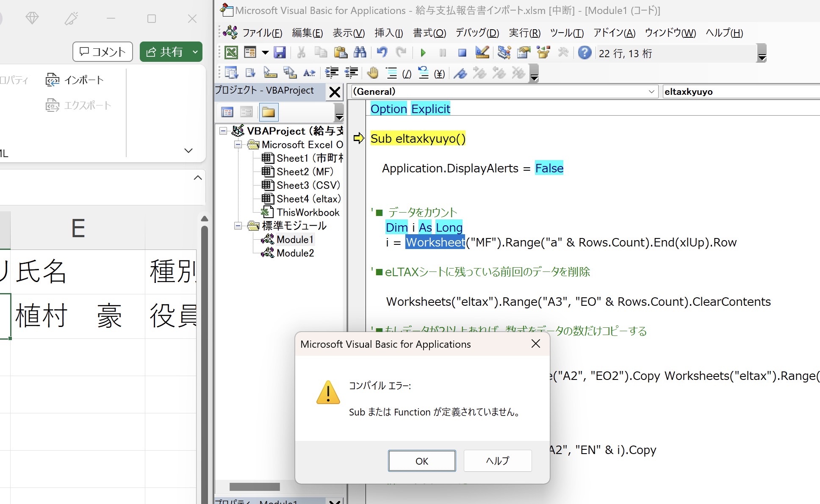Select ThisWorkbook in project tree
The height and width of the screenshot is (504, 820).
[x=308, y=212]
